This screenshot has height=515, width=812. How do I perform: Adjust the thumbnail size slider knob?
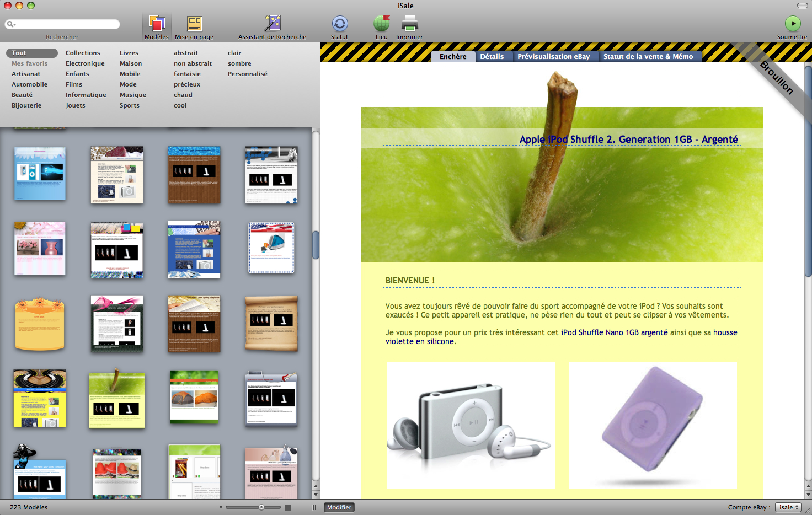coord(261,507)
